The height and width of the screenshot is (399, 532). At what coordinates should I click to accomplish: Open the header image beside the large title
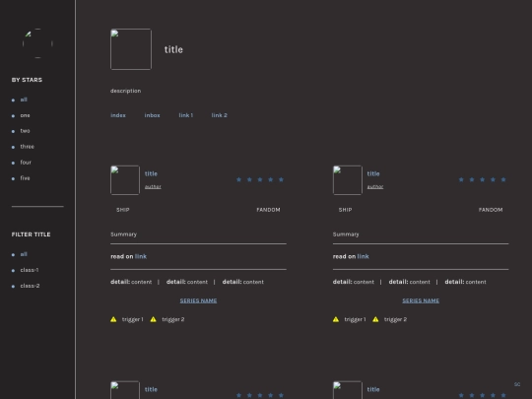tap(131, 49)
